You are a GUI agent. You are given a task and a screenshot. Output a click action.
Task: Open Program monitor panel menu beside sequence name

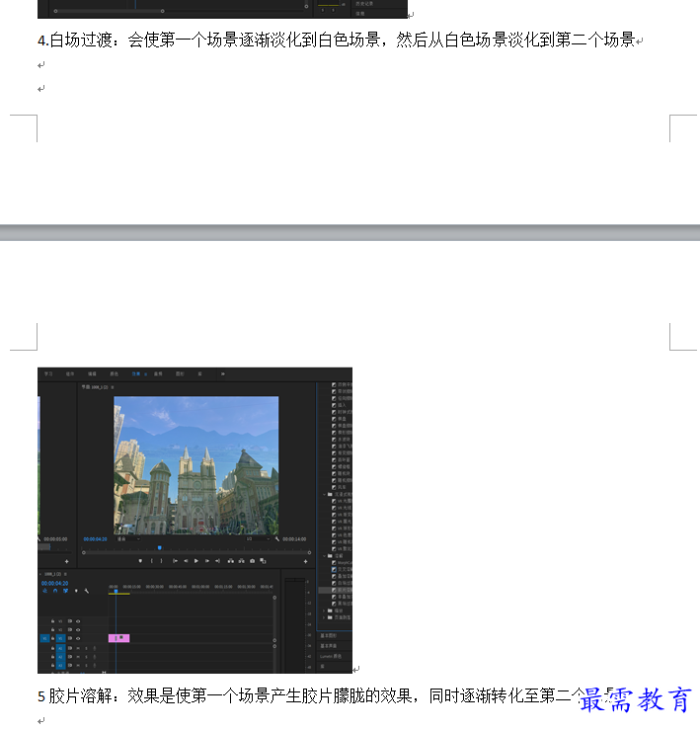pyautogui.click(x=113, y=387)
